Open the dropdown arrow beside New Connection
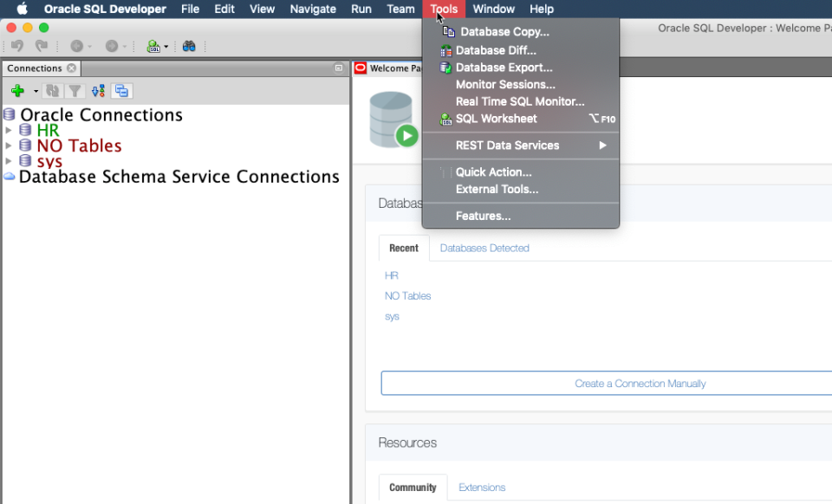 click(36, 91)
